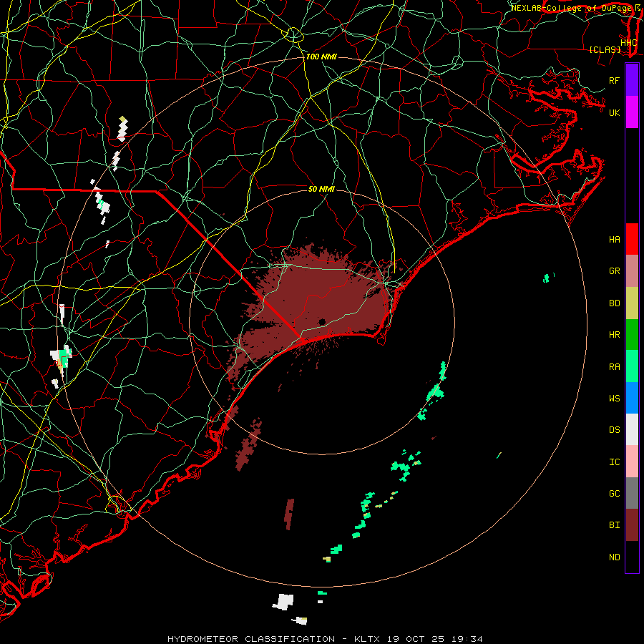Screen dimensions: 644x644
Task: Click the UK magenta legend swatch
Action: click(x=632, y=112)
